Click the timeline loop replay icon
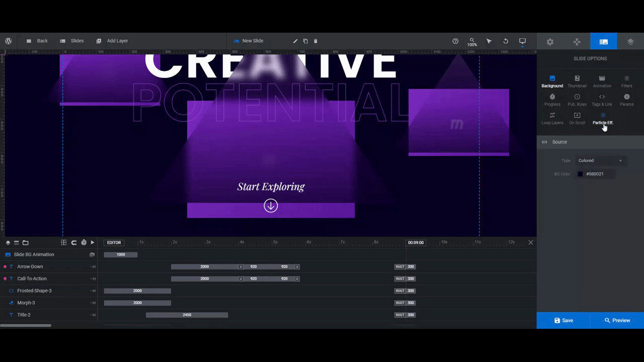644x362 pixels. pyautogui.click(x=74, y=242)
